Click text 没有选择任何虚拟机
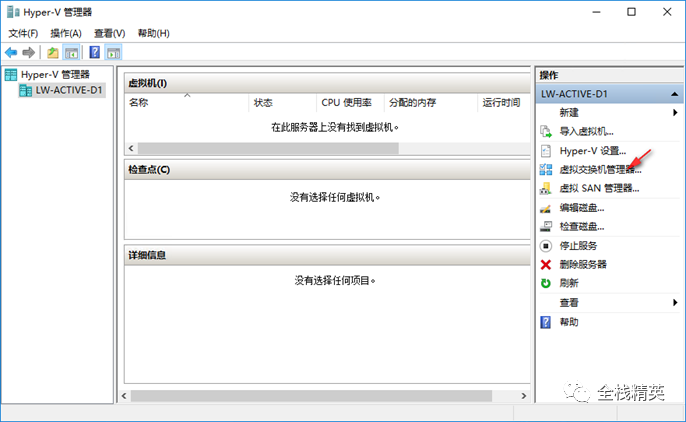686x422 pixels. click(x=335, y=198)
